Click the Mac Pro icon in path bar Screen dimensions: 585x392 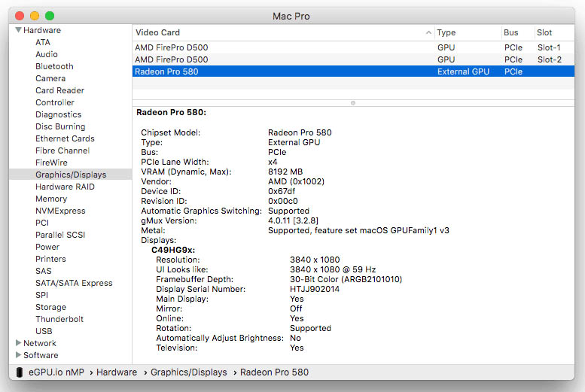tap(20, 372)
